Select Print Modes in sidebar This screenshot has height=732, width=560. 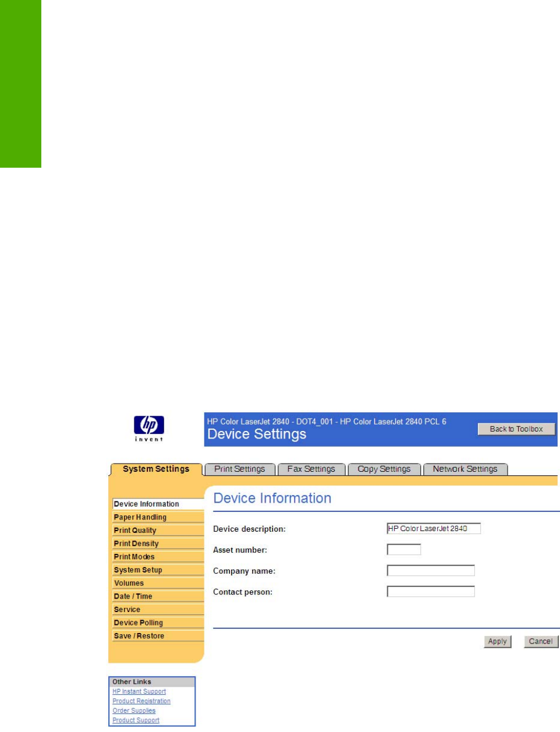tap(158, 557)
